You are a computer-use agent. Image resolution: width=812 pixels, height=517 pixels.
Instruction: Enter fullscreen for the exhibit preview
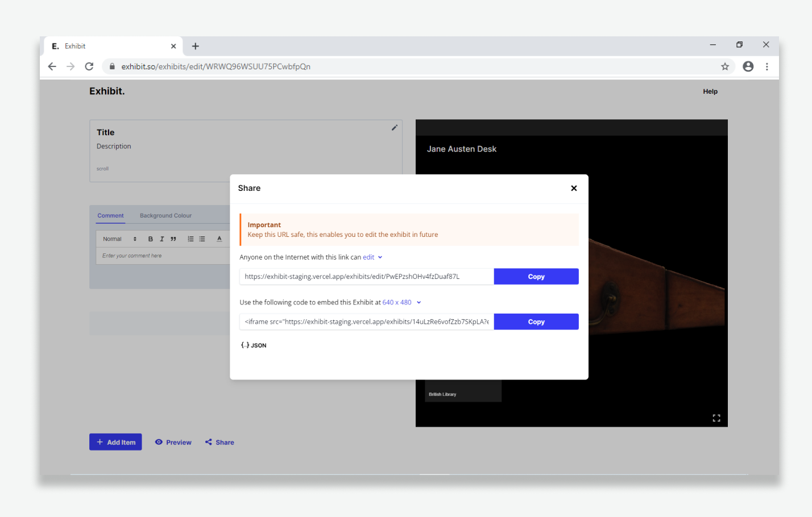(x=716, y=418)
